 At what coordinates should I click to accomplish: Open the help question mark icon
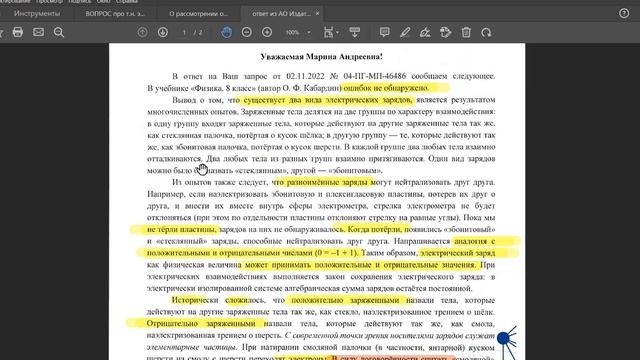tap(624, 13)
